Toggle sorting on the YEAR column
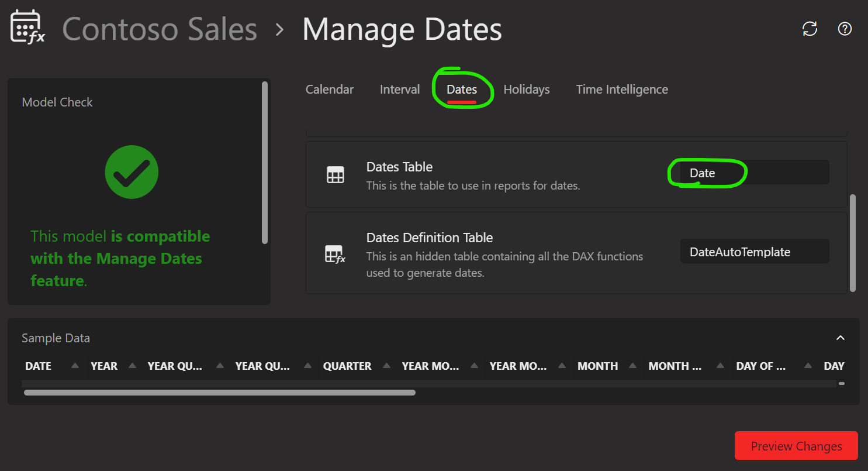The image size is (868, 471). (132, 365)
